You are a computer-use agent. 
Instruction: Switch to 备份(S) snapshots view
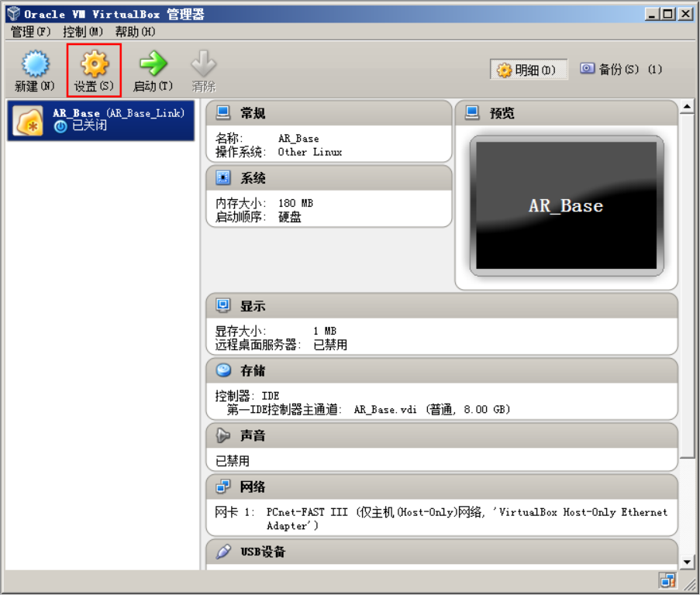pyautogui.click(x=620, y=69)
